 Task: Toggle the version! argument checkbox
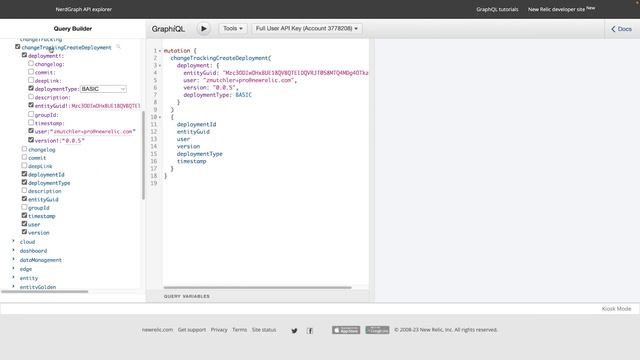31,140
